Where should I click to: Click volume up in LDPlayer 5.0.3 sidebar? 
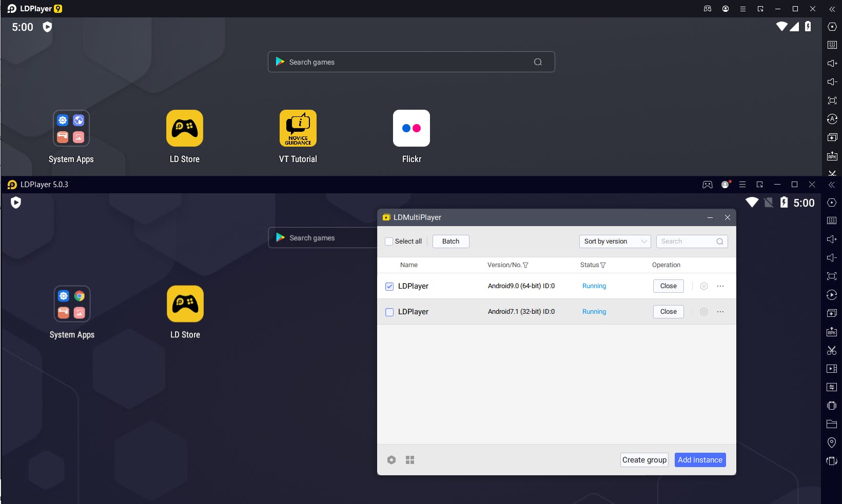pos(832,239)
